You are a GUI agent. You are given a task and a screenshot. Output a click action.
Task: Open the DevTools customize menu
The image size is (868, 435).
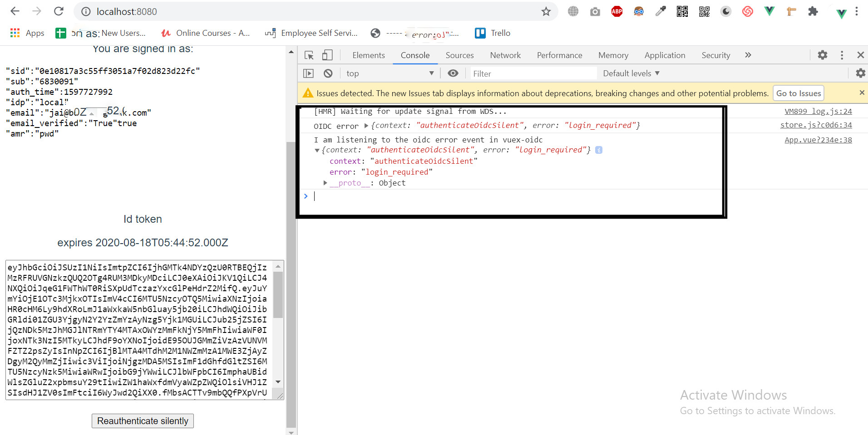842,55
